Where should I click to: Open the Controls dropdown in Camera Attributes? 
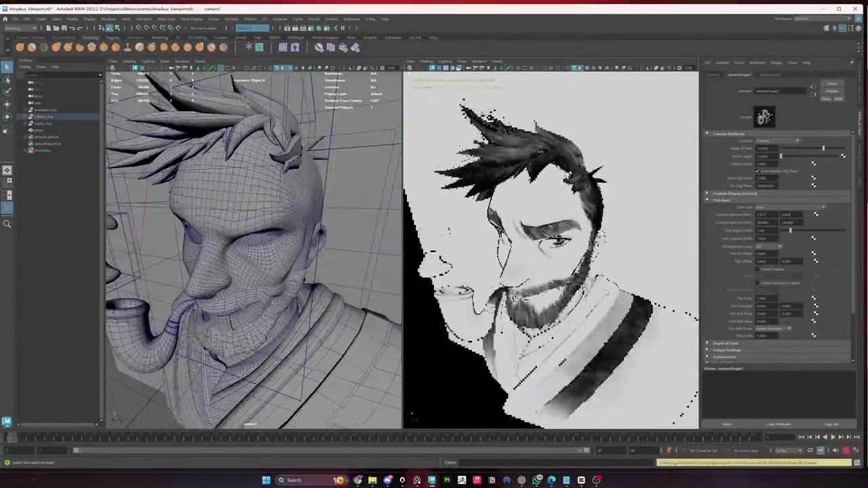[777, 141]
